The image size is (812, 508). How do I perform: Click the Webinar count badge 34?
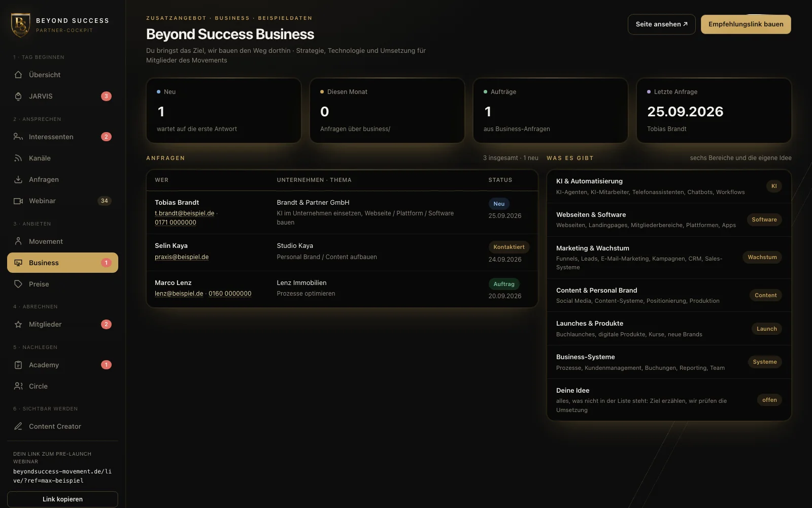pyautogui.click(x=104, y=201)
